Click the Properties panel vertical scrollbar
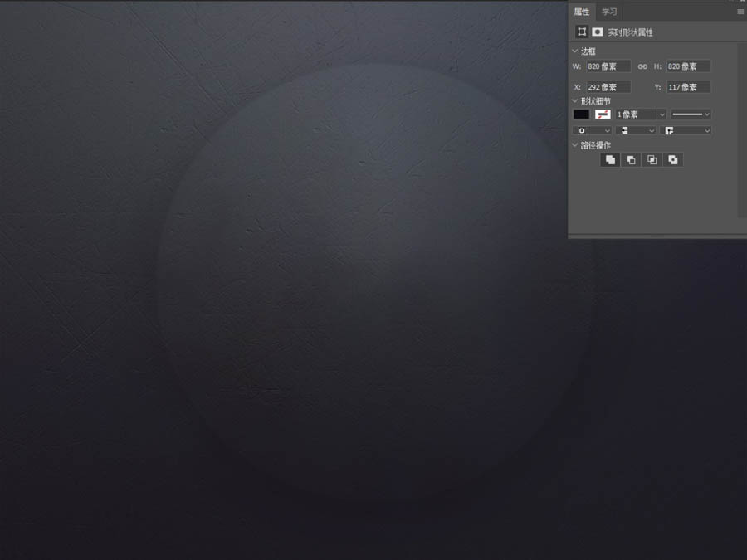This screenshot has width=747, height=560. click(x=742, y=129)
